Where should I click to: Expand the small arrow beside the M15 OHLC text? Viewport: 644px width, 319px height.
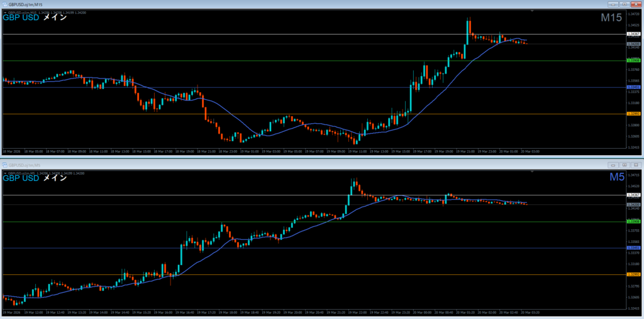click(4, 12)
